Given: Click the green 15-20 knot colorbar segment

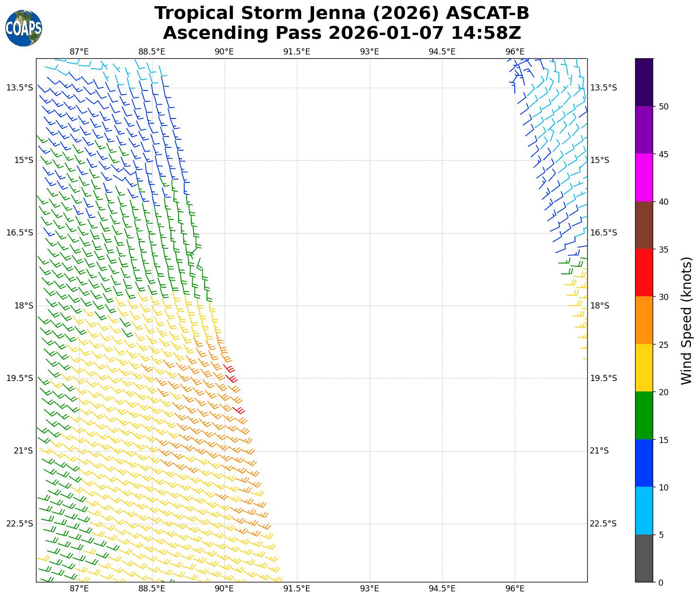Looking at the screenshot, I should (x=644, y=415).
